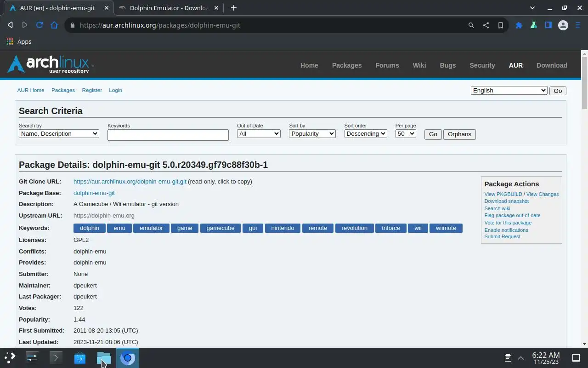The image size is (588, 368).
Task: Open the Sort order dropdown
Action: click(x=366, y=133)
